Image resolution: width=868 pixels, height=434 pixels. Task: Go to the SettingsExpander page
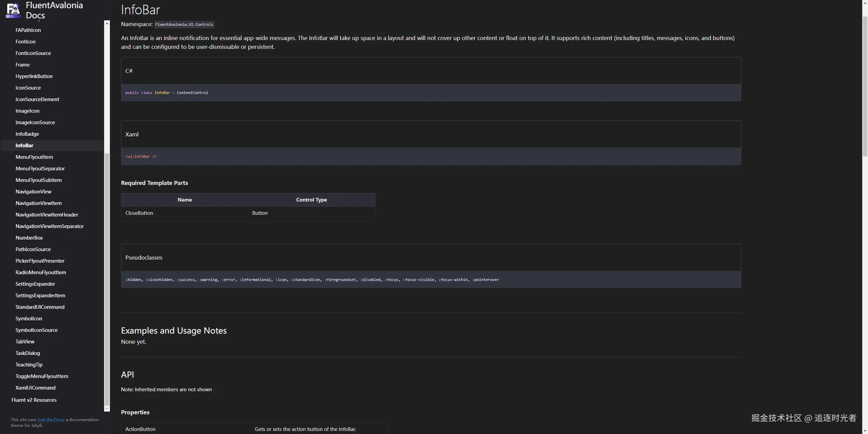pyautogui.click(x=35, y=284)
